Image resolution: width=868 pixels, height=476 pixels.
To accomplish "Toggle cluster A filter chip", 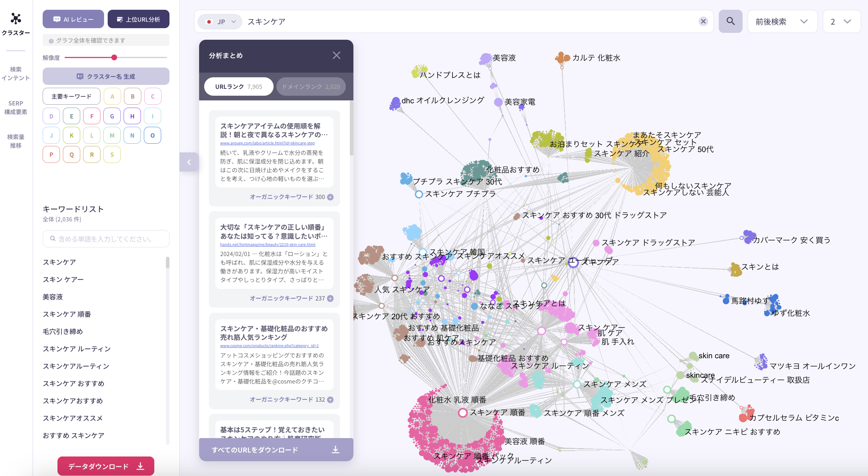I will coord(112,96).
